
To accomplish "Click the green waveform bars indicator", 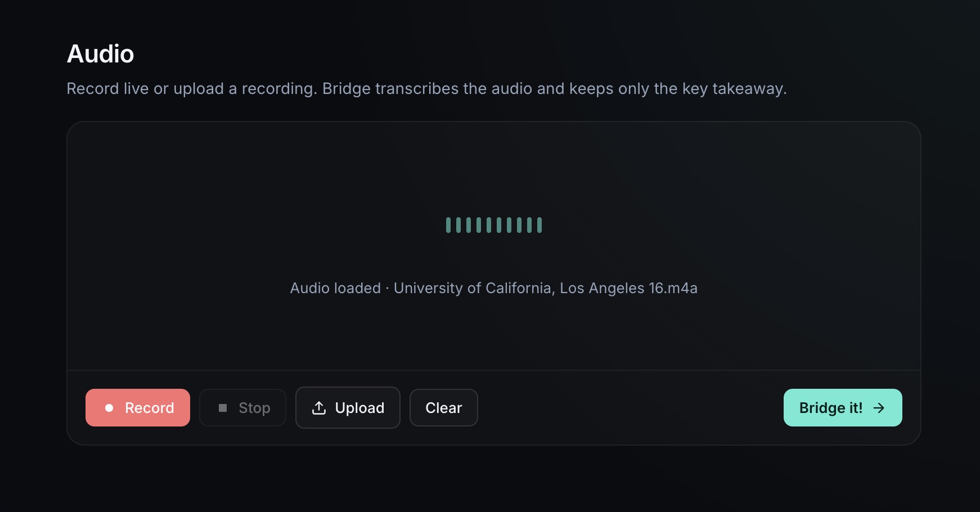I will click(x=493, y=225).
